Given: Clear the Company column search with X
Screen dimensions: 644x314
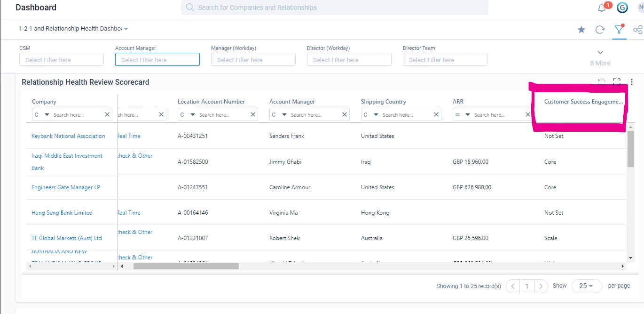Looking at the screenshot, I should [x=107, y=114].
